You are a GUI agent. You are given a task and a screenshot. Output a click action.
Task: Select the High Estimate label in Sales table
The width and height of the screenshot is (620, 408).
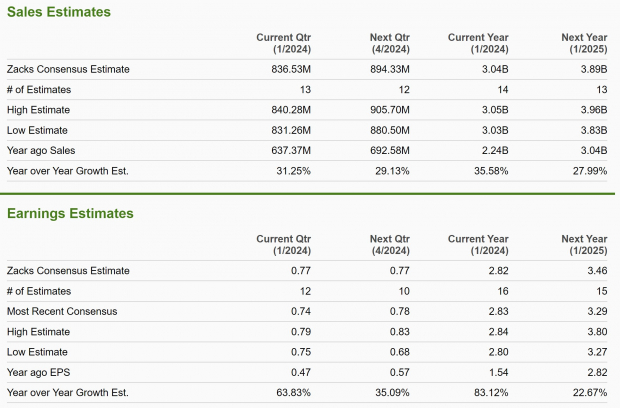(x=40, y=110)
